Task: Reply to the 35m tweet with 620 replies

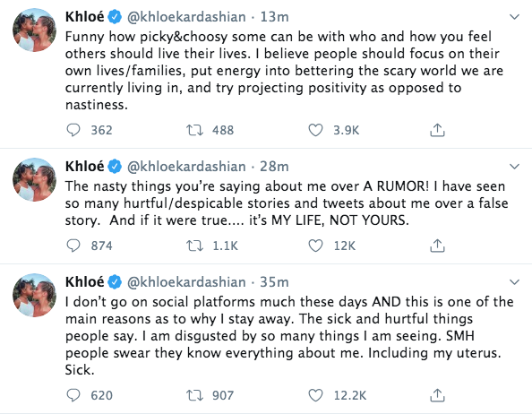Action: 73,395
